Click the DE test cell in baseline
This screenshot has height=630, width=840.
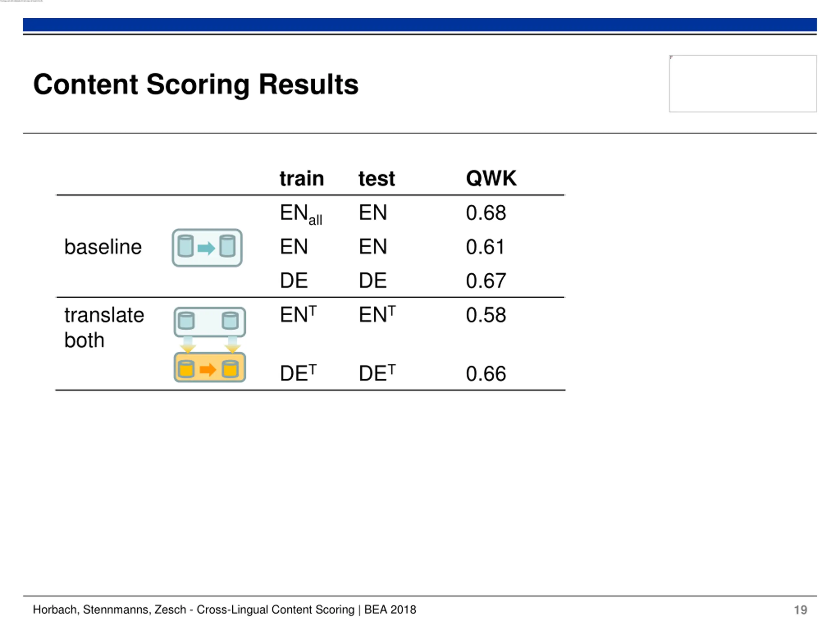coord(373,281)
